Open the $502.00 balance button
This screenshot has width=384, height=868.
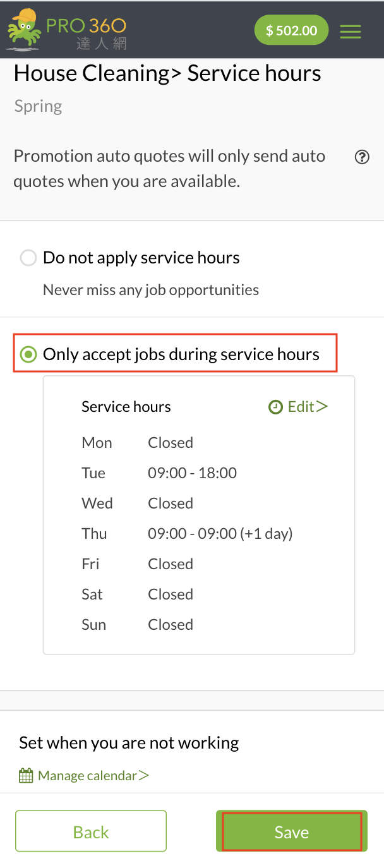pos(291,30)
